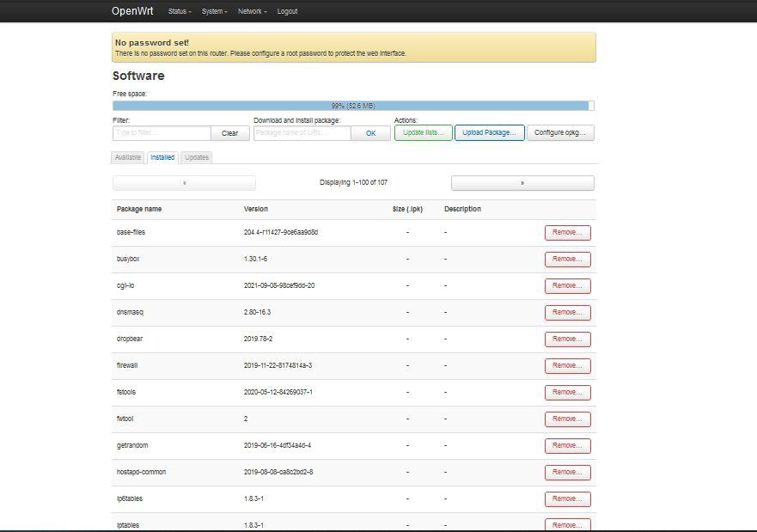
Task: Remove the busybox package
Action: tap(567, 260)
